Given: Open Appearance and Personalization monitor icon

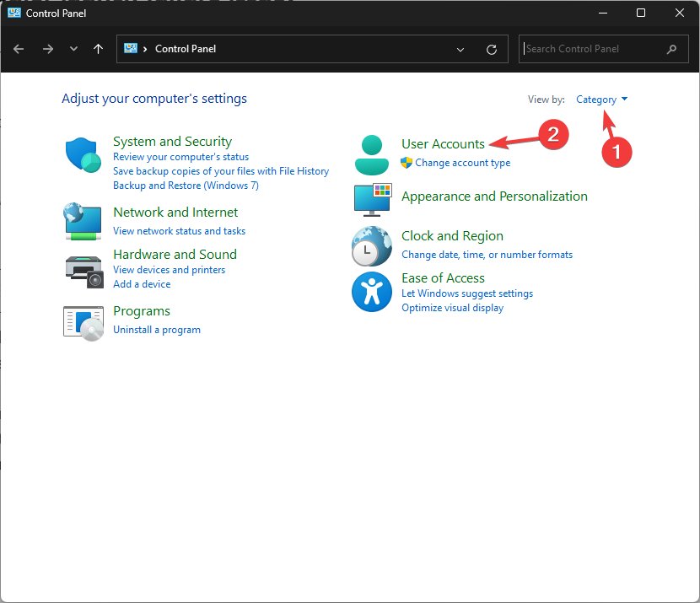Looking at the screenshot, I should 373,200.
